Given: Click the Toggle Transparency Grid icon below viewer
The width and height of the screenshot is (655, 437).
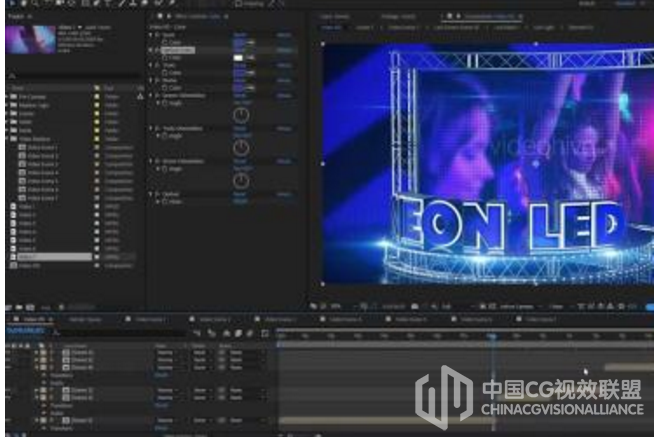Looking at the screenshot, I should [493, 307].
